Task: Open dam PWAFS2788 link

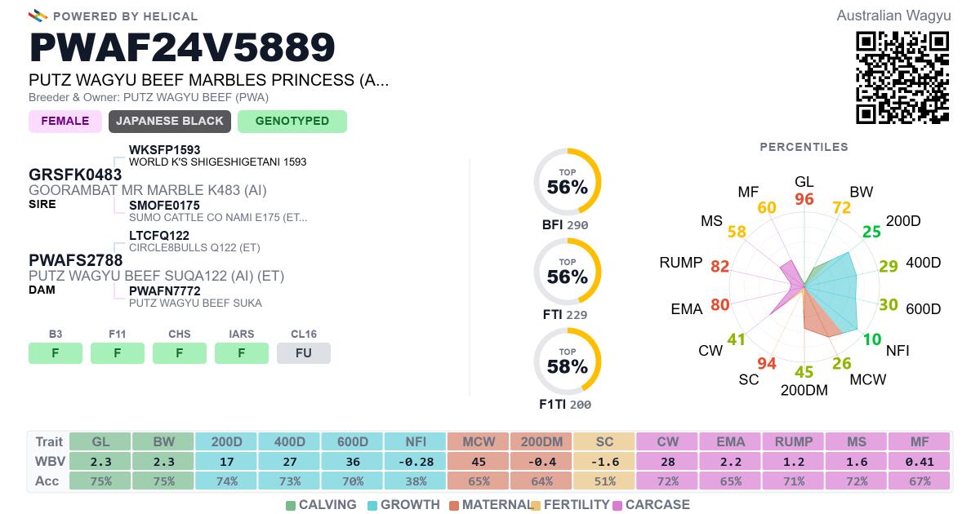Action: pos(76,260)
